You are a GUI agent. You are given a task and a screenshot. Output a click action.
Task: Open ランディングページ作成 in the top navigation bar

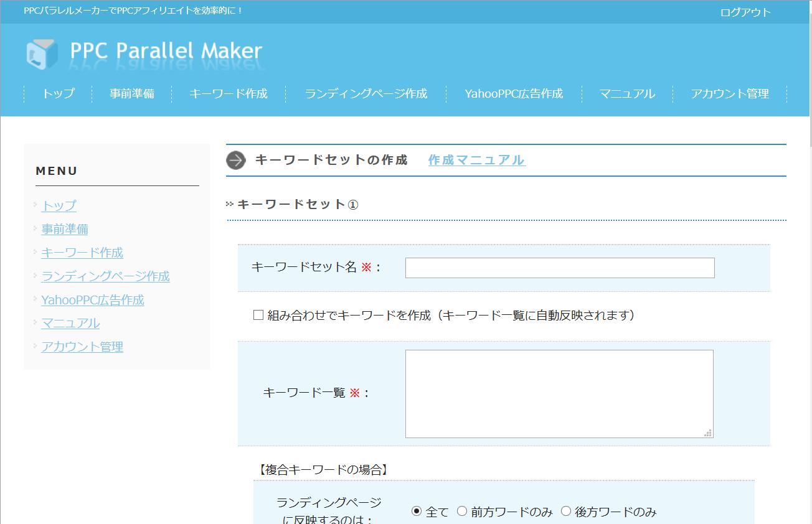pyautogui.click(x=366, y=93)
